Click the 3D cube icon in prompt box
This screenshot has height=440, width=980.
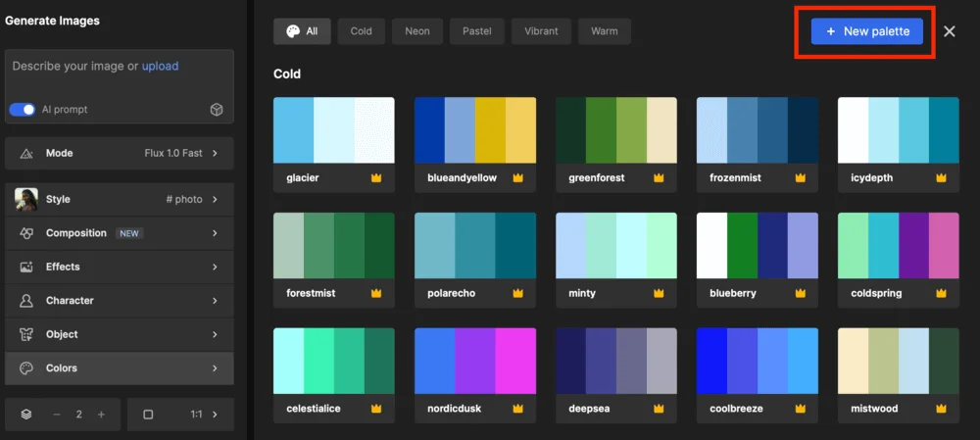click(217, 110)
